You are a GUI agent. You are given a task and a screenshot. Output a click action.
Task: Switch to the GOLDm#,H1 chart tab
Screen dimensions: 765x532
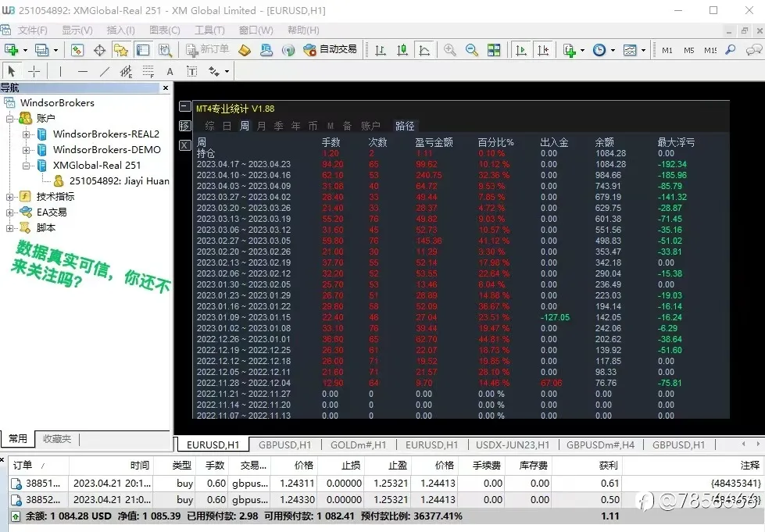coord(358,445)
